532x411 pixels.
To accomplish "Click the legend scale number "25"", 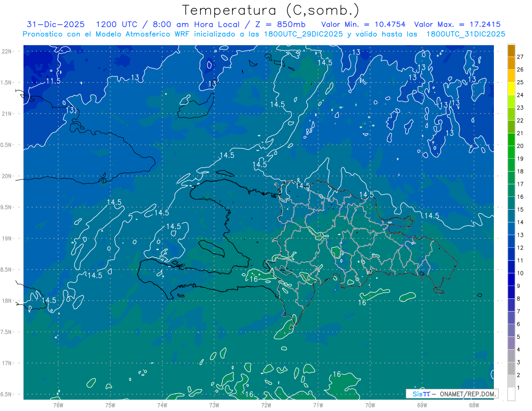I will tap(520, 82).
